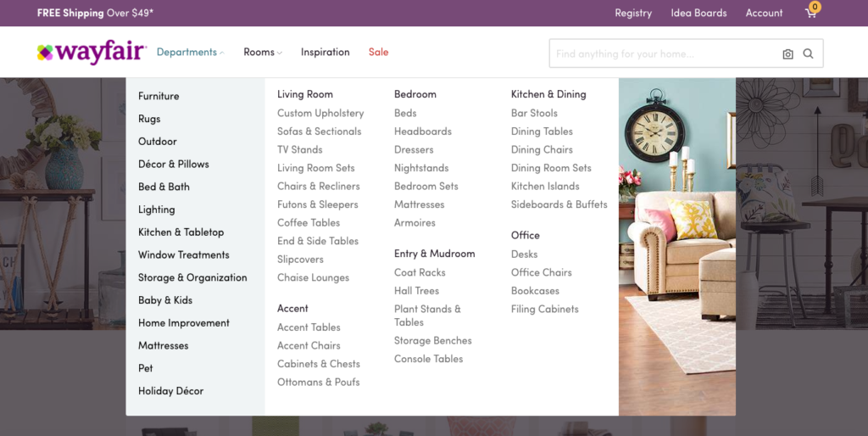Open the Living Room category heading
The height and width of the screenshot is (436, 868).
(305, 94)
